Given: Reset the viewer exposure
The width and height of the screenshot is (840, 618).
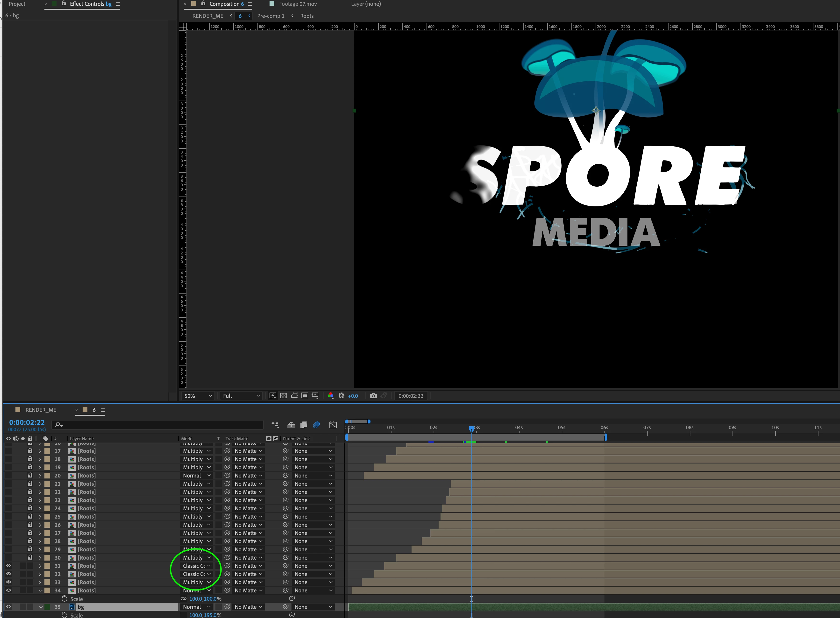Looking at the screenshot, I should coord(341,396).
